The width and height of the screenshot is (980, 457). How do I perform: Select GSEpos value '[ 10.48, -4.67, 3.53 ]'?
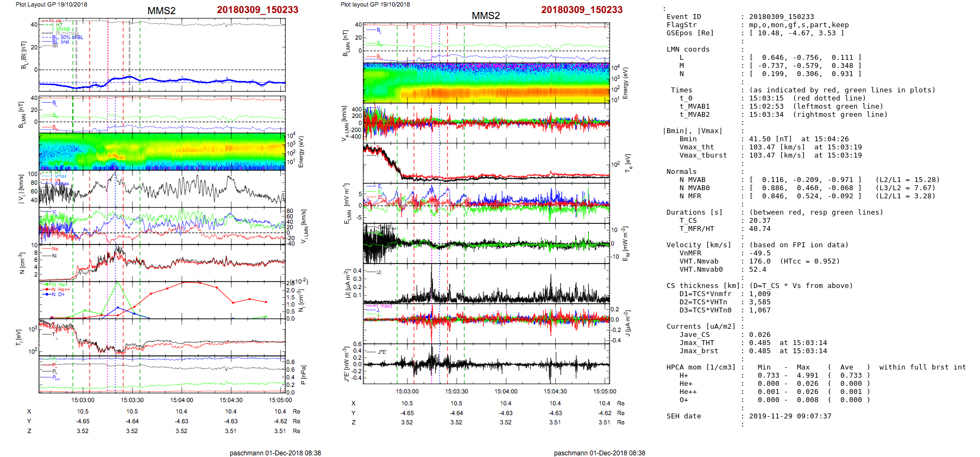click(796, 33)
